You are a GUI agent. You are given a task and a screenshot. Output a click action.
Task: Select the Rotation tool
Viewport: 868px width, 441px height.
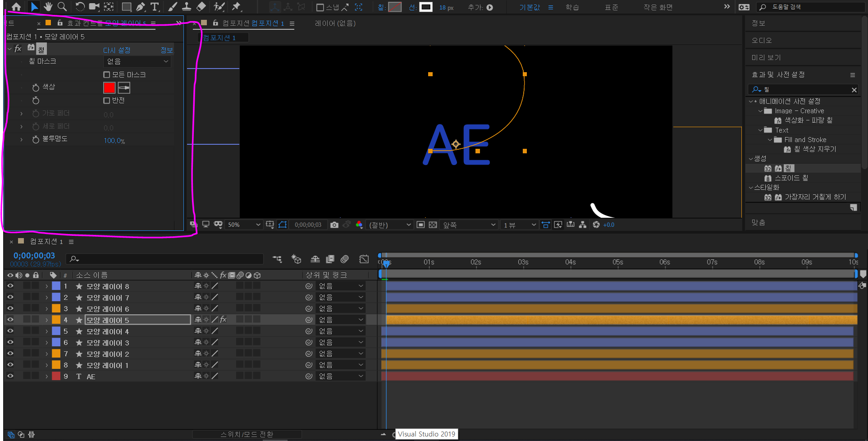(x=80, y=7)
